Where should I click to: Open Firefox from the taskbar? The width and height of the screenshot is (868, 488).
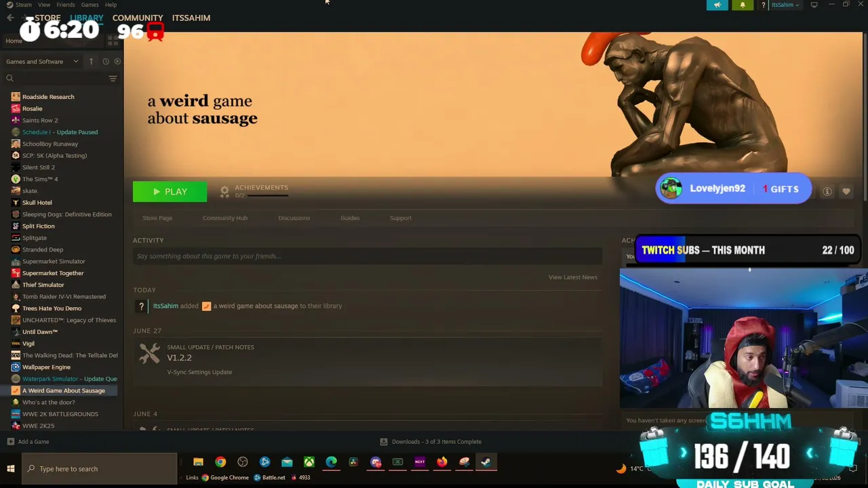click(x=442, y=462)
